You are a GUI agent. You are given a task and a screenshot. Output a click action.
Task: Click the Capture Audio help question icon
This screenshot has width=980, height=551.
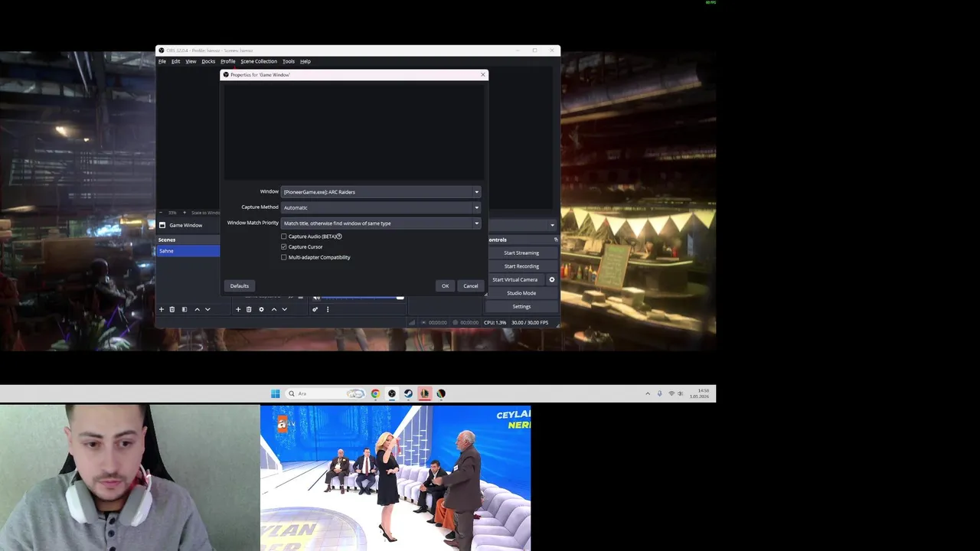[x=339, y=236]
